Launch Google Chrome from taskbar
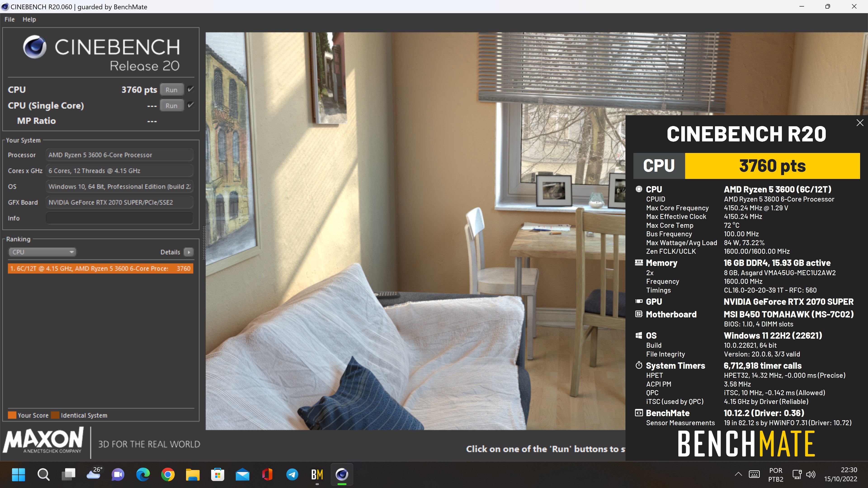This screenshot has width=868, height=488. (x=168, y=474)
